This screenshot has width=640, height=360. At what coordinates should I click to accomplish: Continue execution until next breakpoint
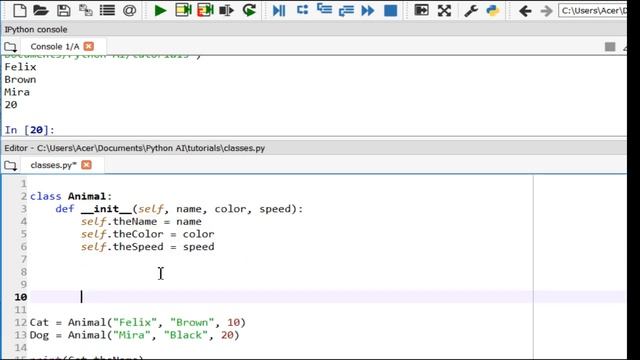click(368, 11)
